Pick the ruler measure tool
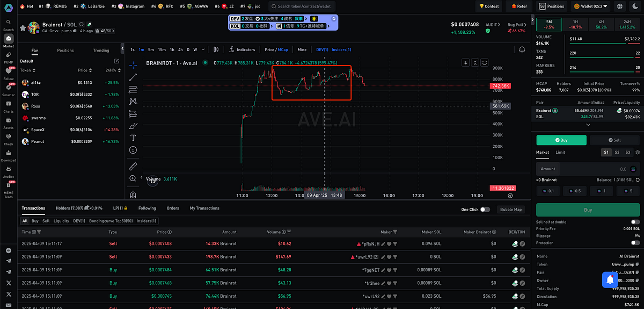The width and height of the screenshot is (644, 309). point(133,166)
